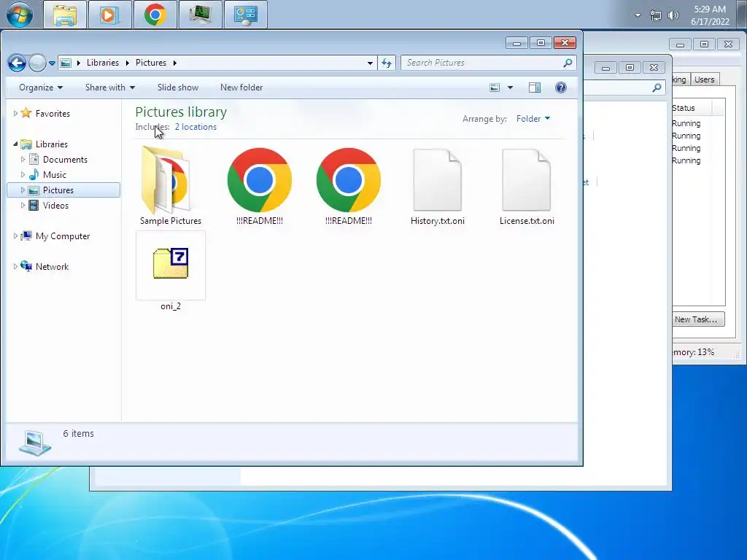The width and height of the screenshot is (747, 560).
Task: Open the Windows Start orb
Action: coord(20,15)
